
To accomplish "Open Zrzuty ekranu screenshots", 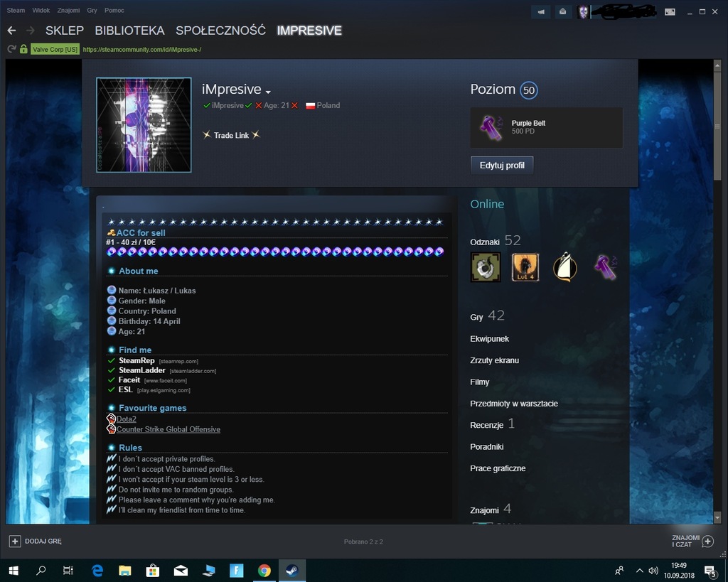I will click(x=495, y=360).
